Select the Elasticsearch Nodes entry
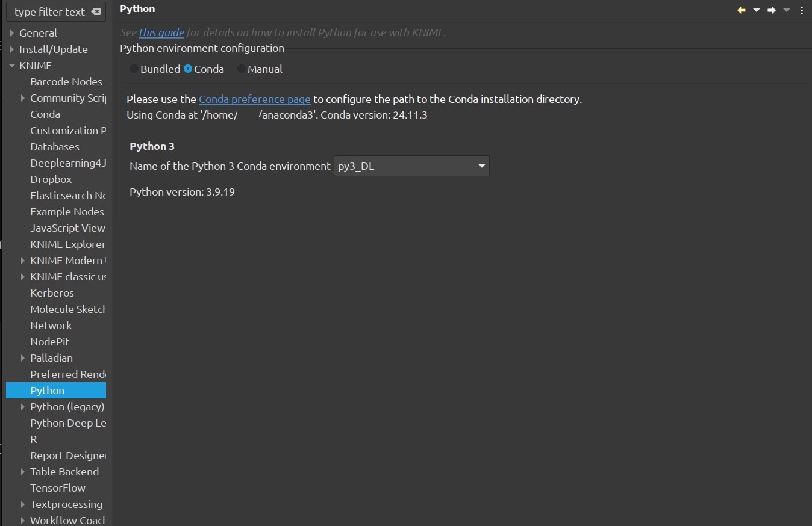 tap(68, 196)
